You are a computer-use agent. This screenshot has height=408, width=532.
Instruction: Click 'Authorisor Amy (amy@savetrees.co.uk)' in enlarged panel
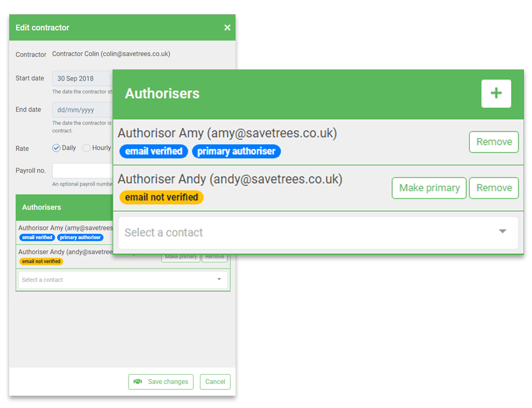[x=228, y=133]
